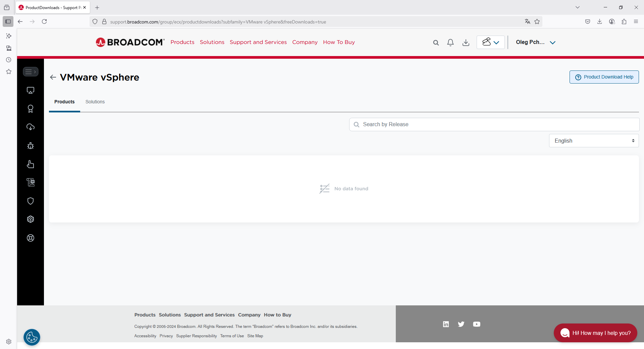The image size is (644, 349).
Task: Open the bug icon in the sidebar
Action: click(31, 146)
